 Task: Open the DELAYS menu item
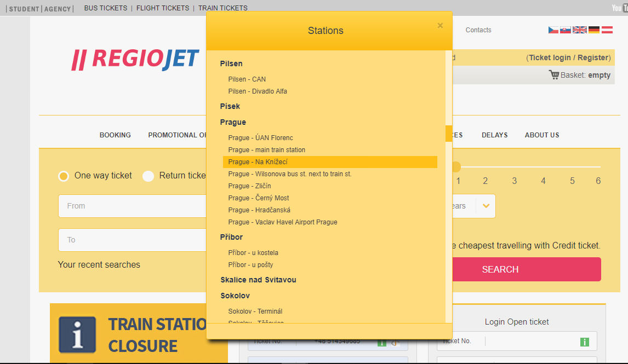[494, 135]
